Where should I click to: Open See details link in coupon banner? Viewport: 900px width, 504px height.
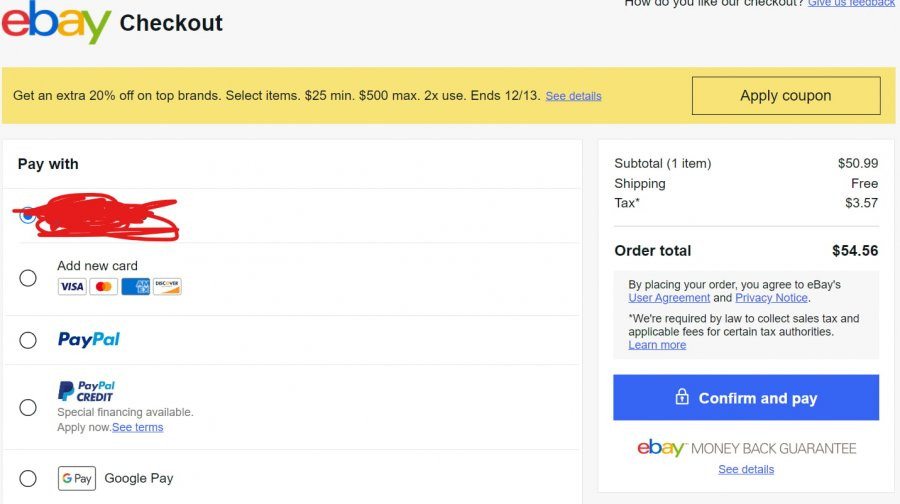tap(573, 96)
